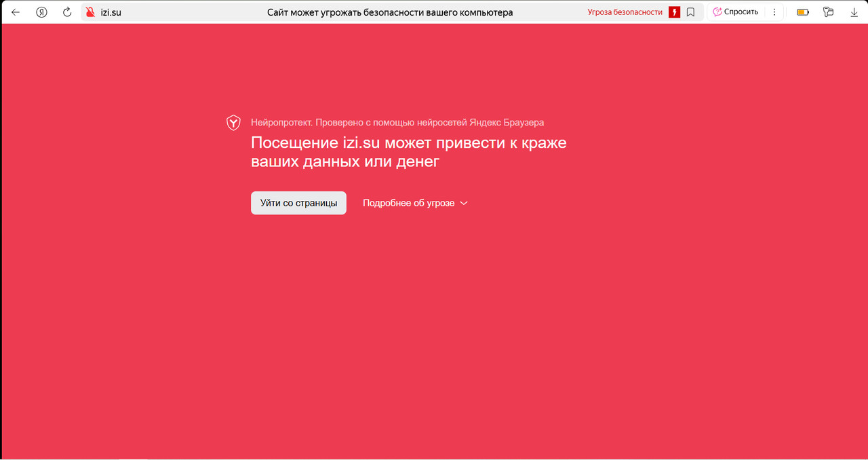Open the extensions and passwords icon

click(x=828, y=12)
